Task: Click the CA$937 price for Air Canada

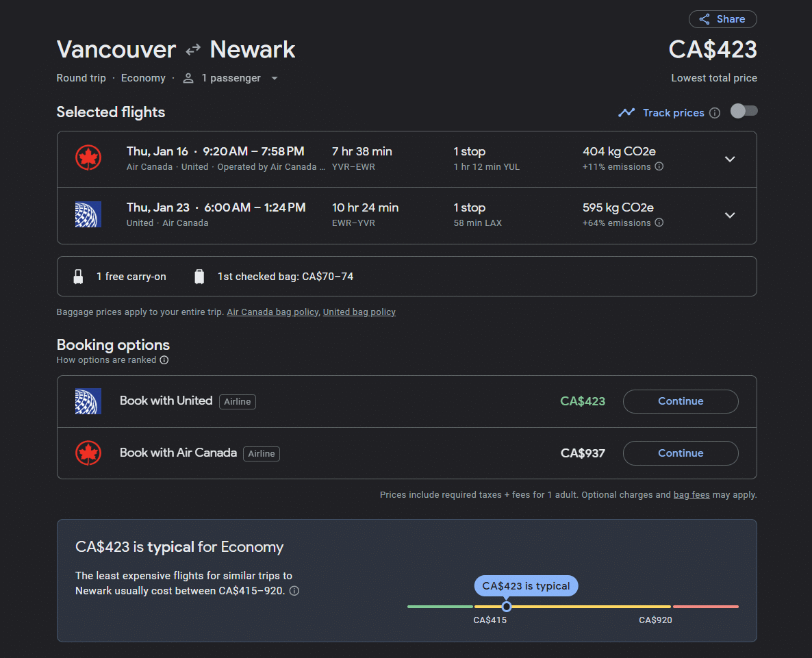Action: click(x=583, y=453)
